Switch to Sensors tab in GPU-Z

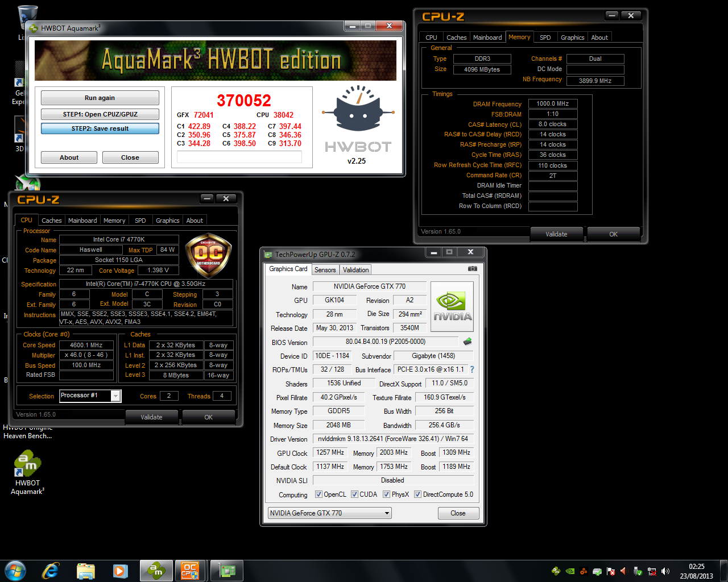point(325,270)
